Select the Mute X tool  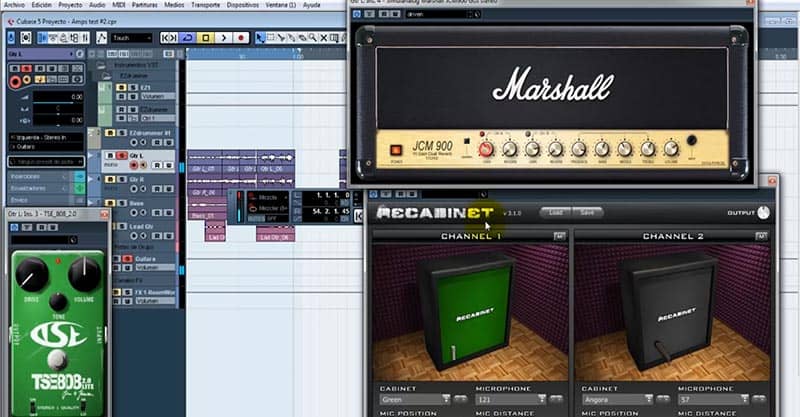(323, 38)
